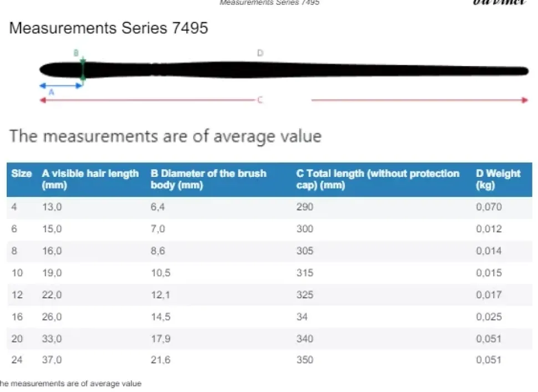Click the black brush silhouette image

(x=283, y=70)
